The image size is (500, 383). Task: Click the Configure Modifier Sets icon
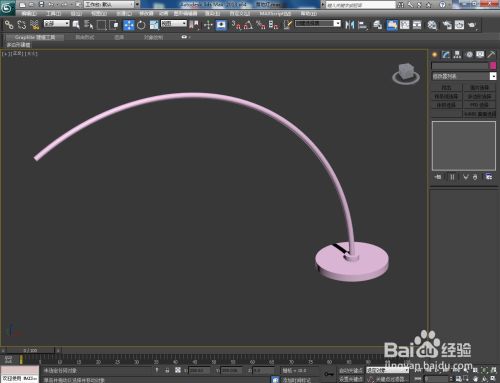tap(489, 177)
